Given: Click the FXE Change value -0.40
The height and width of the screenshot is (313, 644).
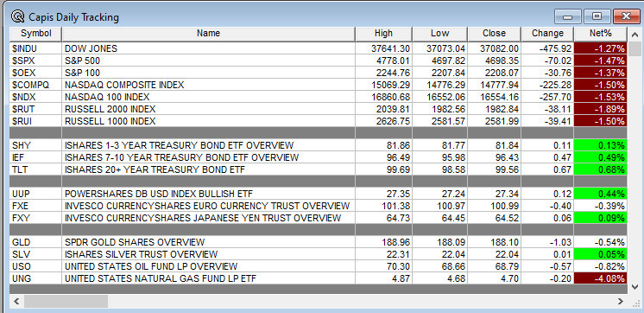Looking at the screenshot, I should (x=547, y=206).
